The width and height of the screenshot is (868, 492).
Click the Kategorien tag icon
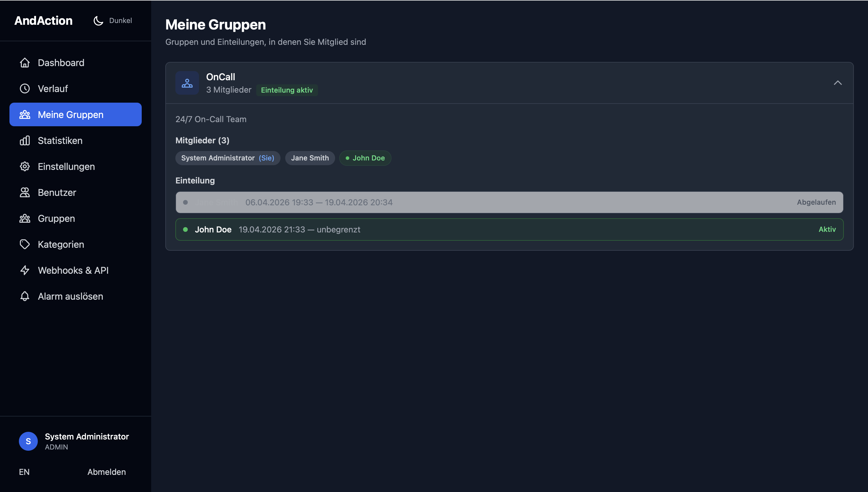(25, 244)
